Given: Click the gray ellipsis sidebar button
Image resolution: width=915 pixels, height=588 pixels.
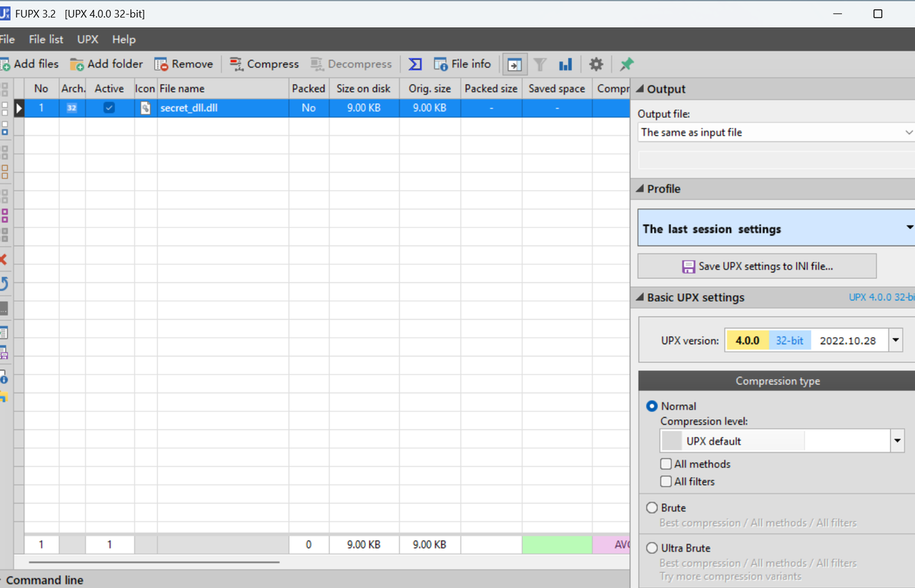Looking at the screenshot, I should pyautogui.click(x=4, y=309).
